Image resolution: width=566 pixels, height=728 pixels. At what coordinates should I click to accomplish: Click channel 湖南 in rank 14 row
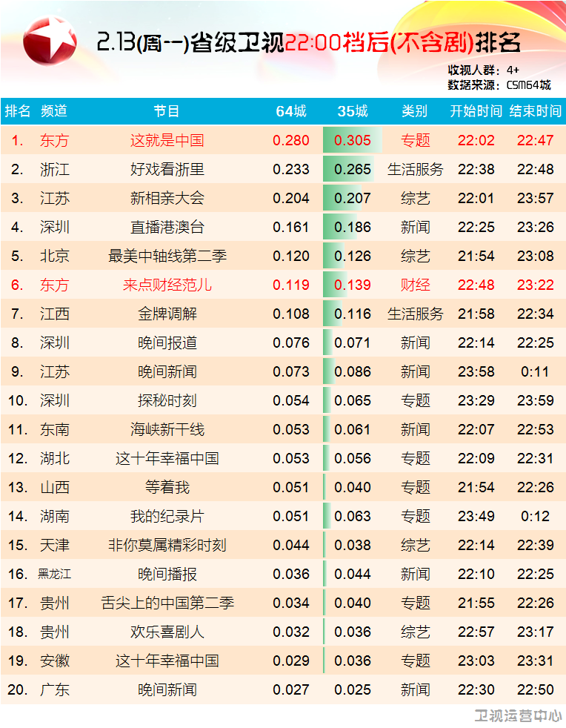tap(54, 516)
